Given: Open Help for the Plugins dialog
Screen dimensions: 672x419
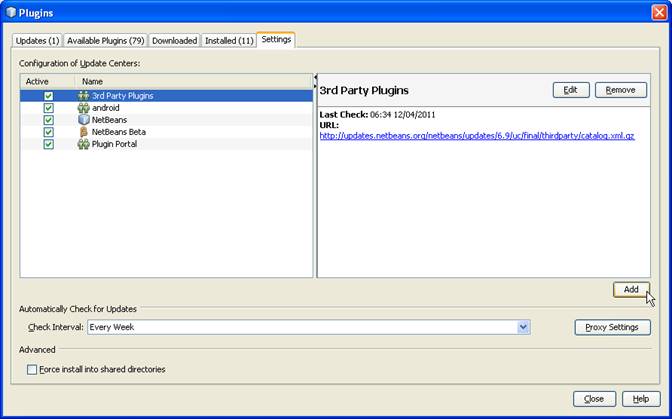Looking at the screenshot, I should tap(641, 399).
